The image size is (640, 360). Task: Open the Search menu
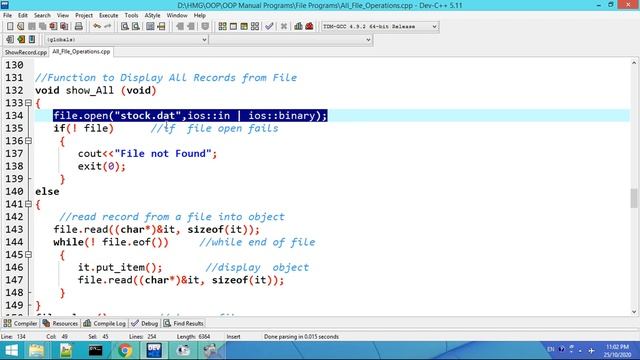(42, 16)
